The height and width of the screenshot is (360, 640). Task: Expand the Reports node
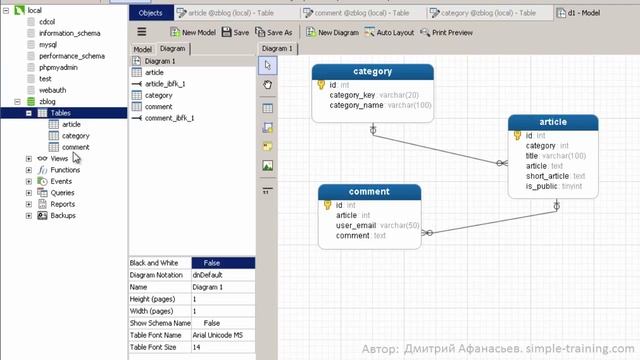pyautogui.click(x=29, y=204)
